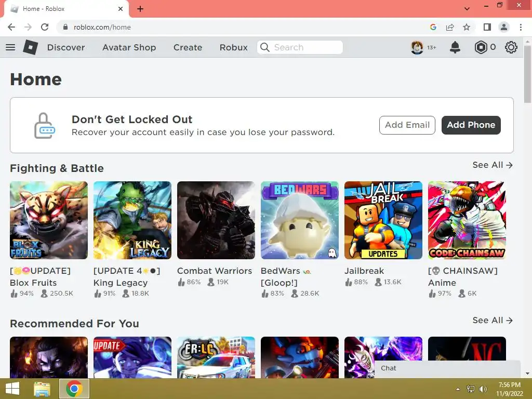Screen dimensions: 532x399
Task: Click the 13+ age label
Action: pos(432,47)
